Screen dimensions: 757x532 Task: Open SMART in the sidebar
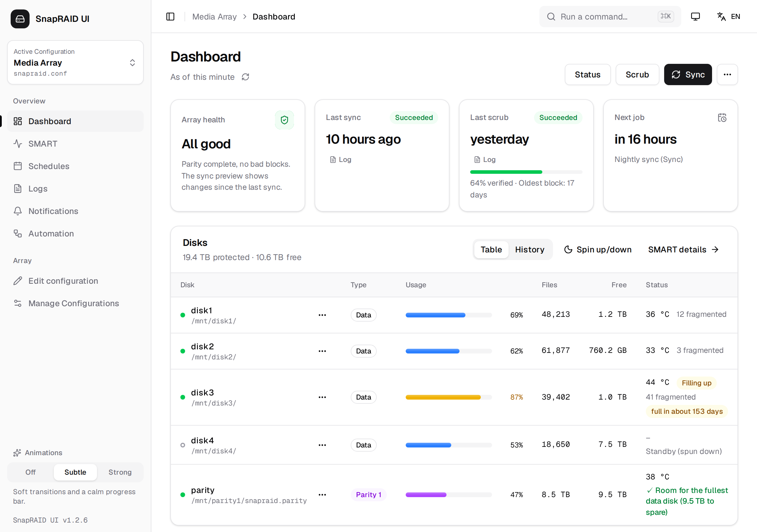pyautogui.click(x=75, y=144)
